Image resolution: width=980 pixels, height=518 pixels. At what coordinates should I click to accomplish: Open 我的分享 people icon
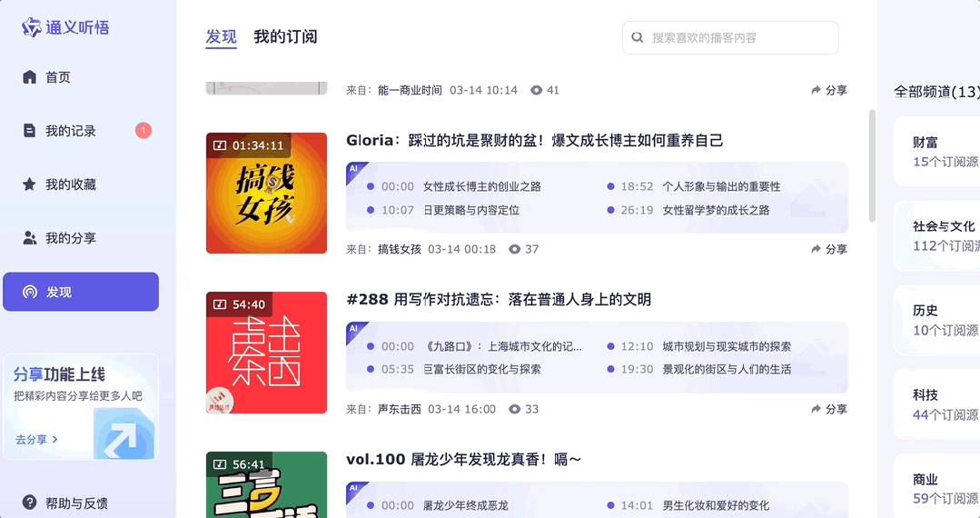(x=29, y=238)
